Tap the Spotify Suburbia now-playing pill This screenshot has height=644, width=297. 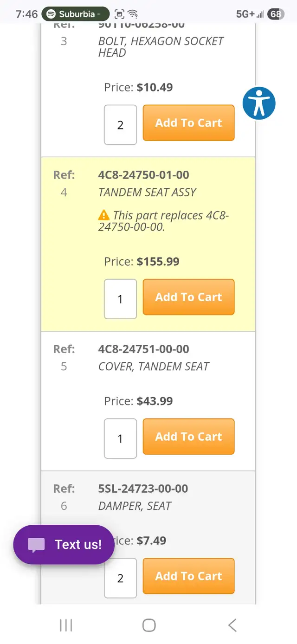click(x=76, y=14)
